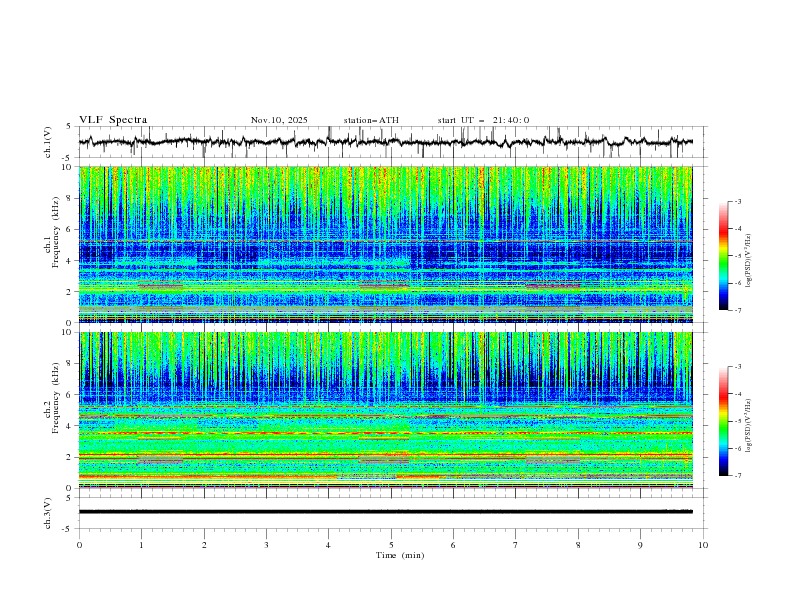Click the "VLF Spectra" title text
Viewport: 792px width, 612px height.
[x=113, y=120]
